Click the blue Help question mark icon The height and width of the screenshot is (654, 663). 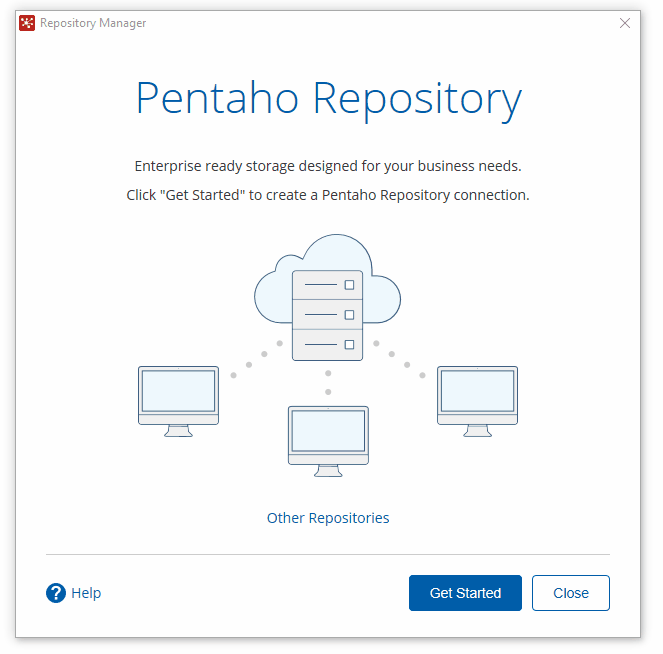(56, 593)
